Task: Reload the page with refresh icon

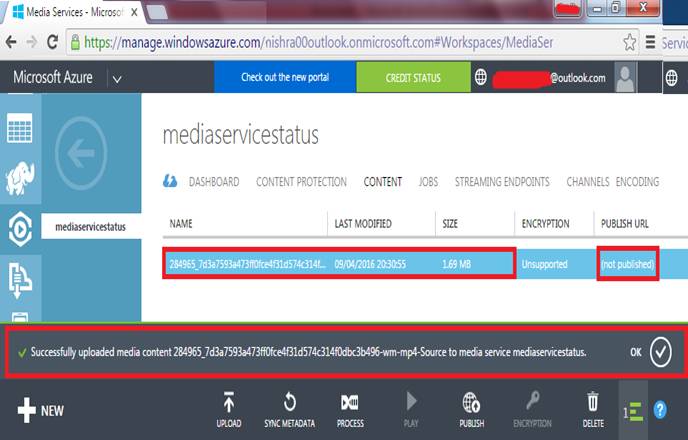Action: tap(53, 42)
